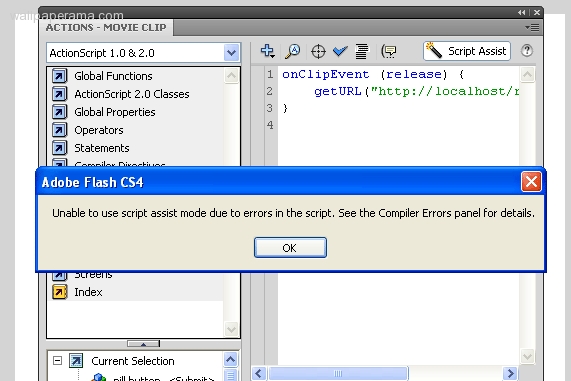
Task: Click the Statements book icon
Action: click(x=59, y=148)
